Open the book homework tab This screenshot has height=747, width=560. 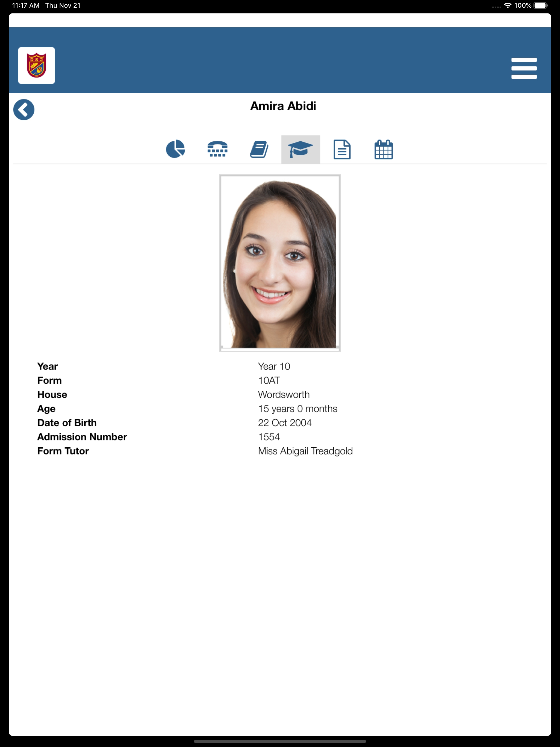click(x=259, y=149)
